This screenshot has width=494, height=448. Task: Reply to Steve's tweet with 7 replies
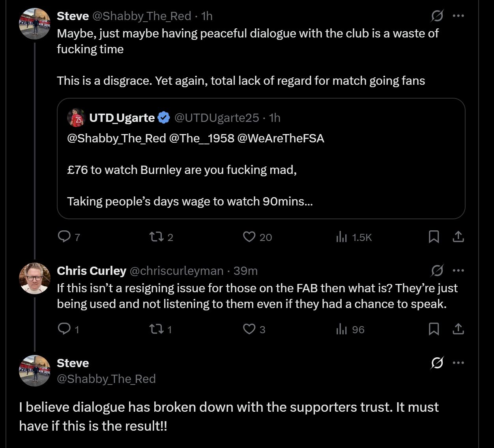pos(64,237)
